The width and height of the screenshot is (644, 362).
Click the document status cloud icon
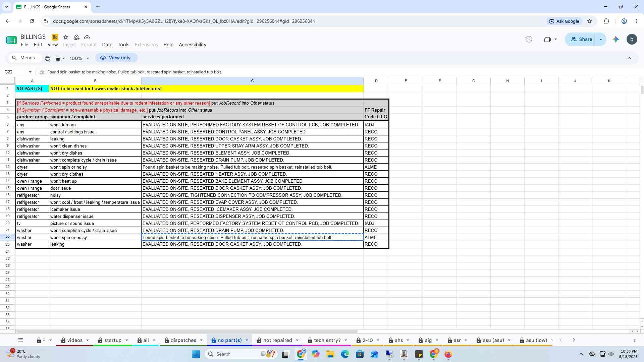(x=87, y=37)
